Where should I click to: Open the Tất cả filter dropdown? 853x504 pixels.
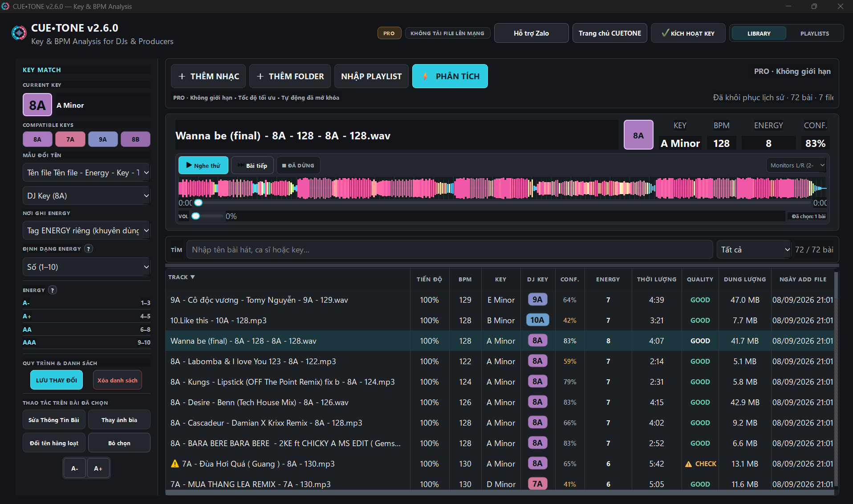coord(755,250)
